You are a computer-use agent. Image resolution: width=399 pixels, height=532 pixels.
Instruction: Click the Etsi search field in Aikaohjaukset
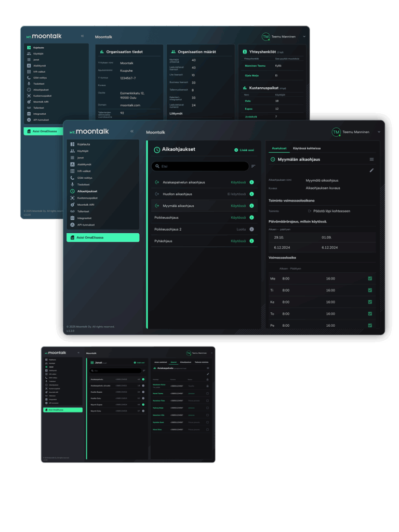pos(200,166)
